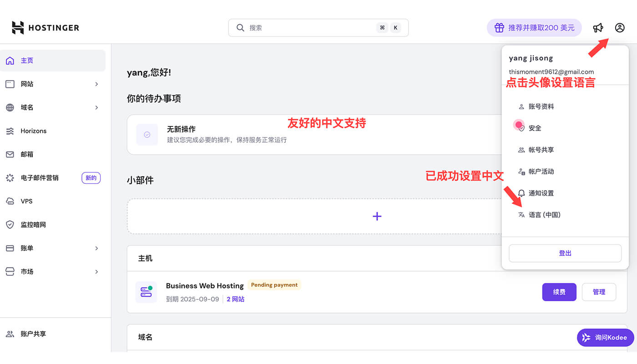
Task: Click the store icon beside 市场
Action: tap(10, 272)
